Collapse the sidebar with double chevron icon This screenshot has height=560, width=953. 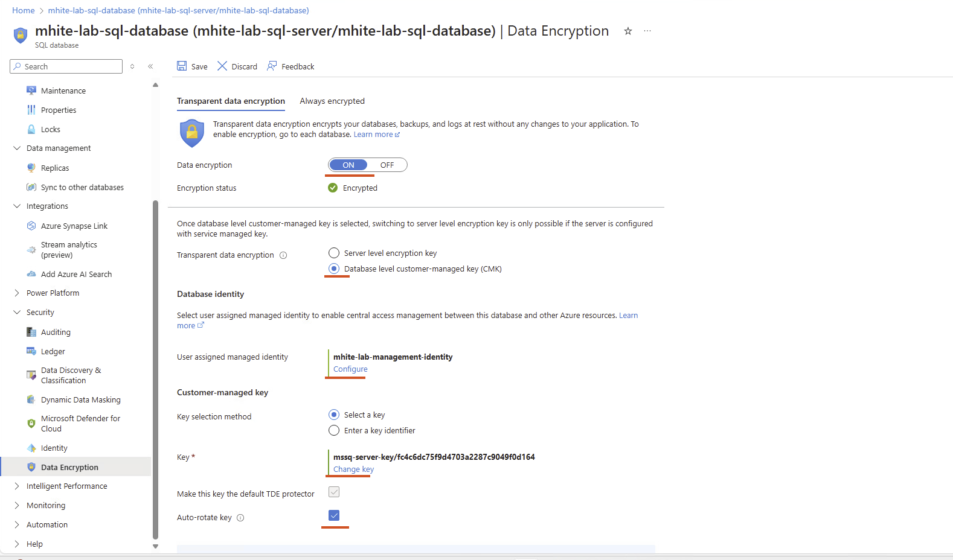[x=150, y=66]
